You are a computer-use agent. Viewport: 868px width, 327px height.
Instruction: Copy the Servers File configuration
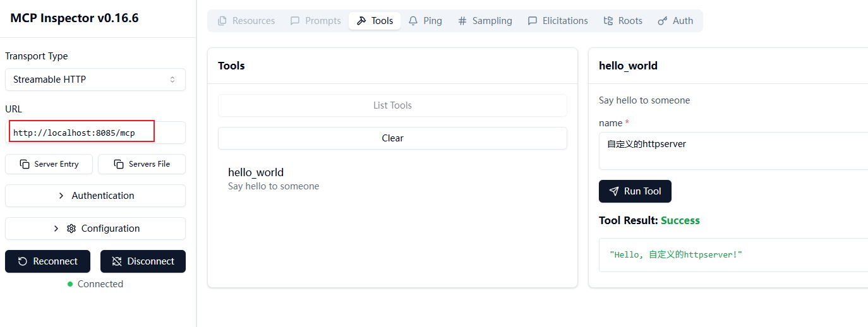click(142, 164)
